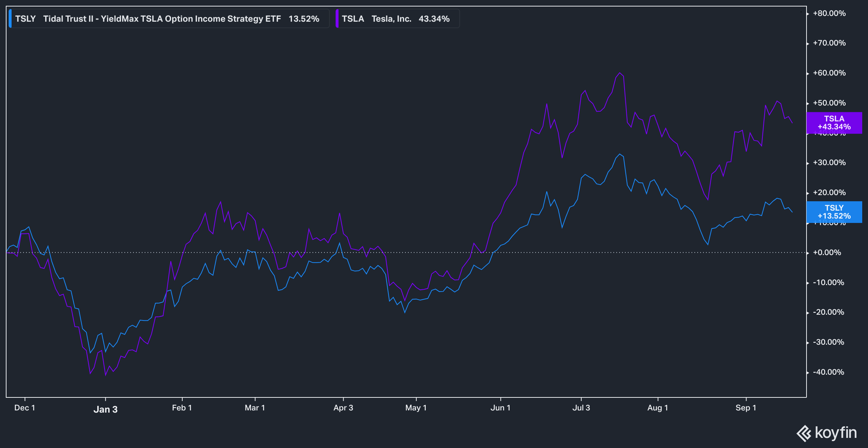Select the TSLY ticker symbol in legend
The width and height of the screenshot is (868, 448).
click(x=25, y=18)
